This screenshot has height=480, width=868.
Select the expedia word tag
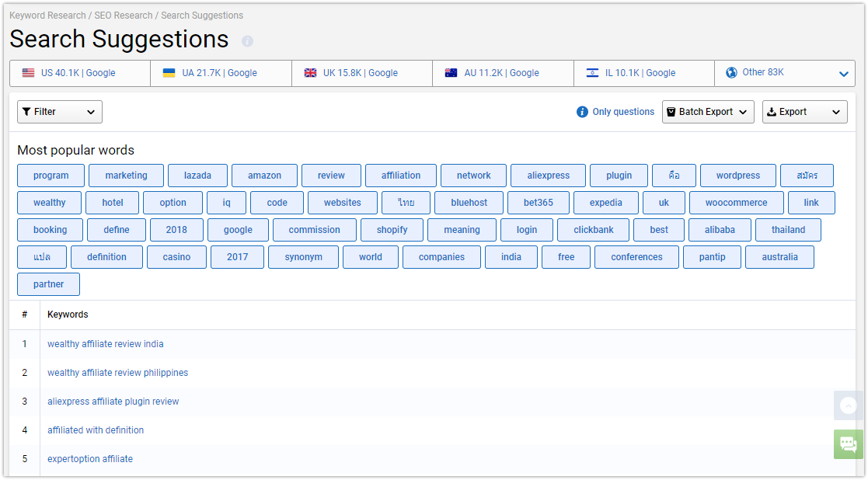[x=606, y=203]
